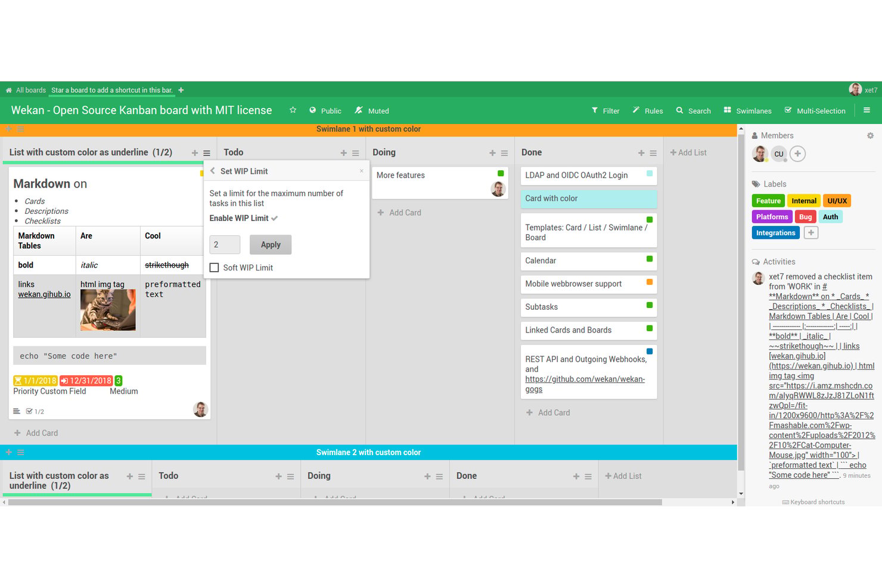Click the horizontal board scrollbar
Viewport: 882px width, 588px height.
(335, 502)
